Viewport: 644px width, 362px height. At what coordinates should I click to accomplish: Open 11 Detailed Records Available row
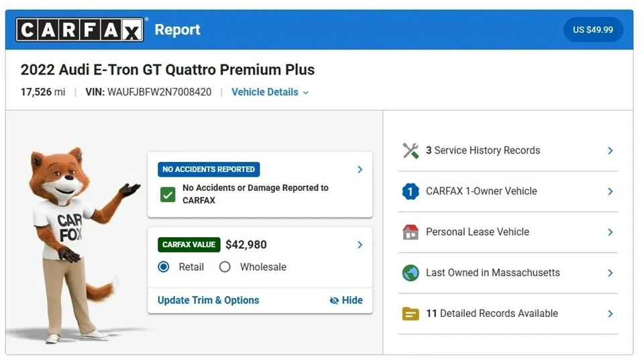click(508, 314)
